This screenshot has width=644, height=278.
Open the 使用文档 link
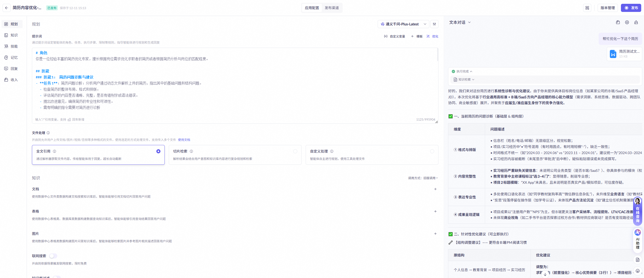coord(184,140)
